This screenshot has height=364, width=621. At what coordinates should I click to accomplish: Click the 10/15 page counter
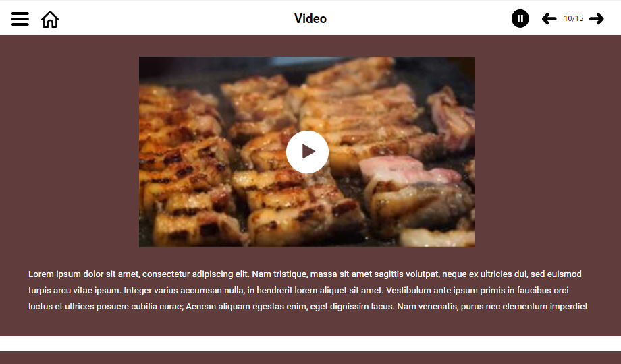click(574, 19)
